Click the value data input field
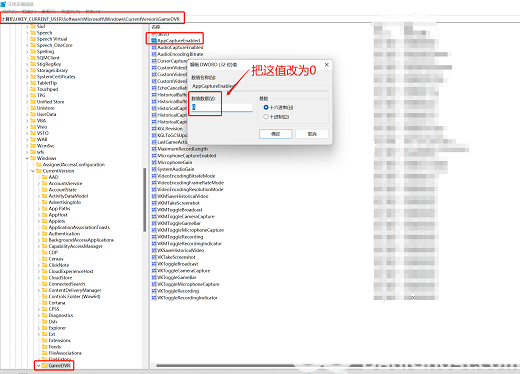520x374 pixels. (x=222, y=107)
